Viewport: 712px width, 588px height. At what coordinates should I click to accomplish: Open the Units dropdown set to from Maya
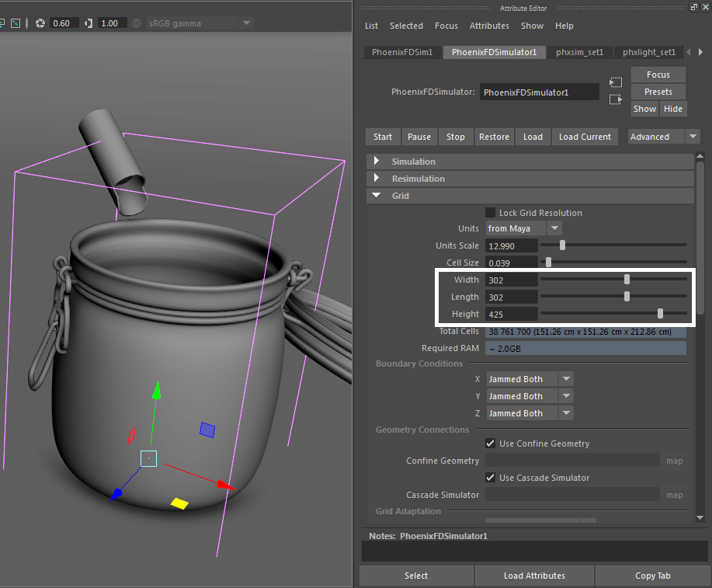click(523, 228)
